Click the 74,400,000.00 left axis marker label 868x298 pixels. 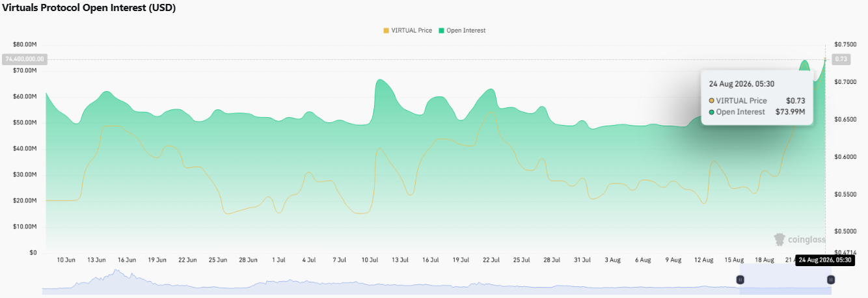click(24, 59)
